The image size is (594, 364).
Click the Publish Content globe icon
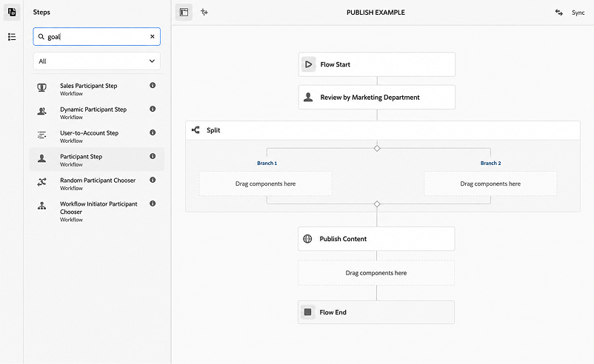pyautogui.click(x=307, y=239)
